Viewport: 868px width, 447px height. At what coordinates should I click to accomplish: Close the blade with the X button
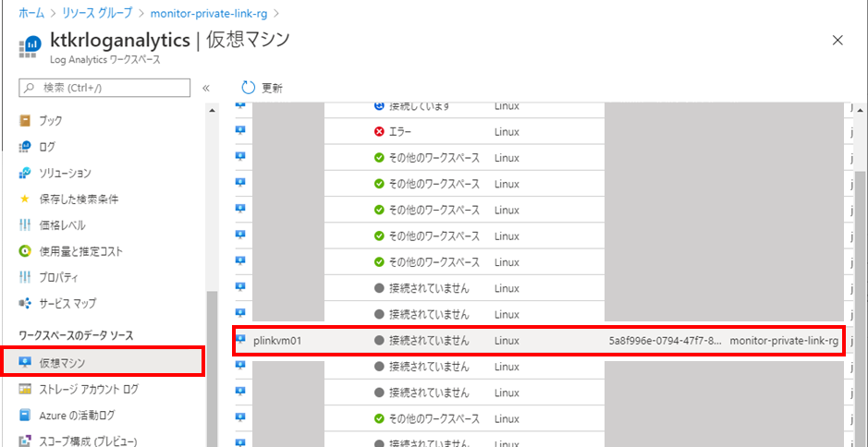coord(837,40)
